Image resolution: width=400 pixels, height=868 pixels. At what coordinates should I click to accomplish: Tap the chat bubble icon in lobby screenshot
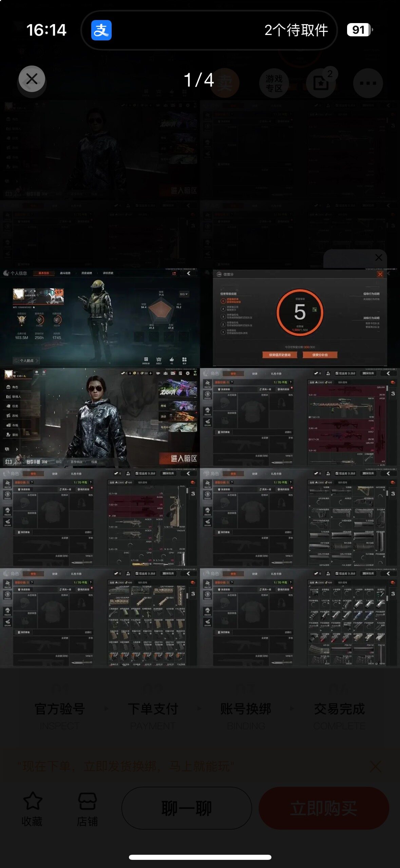tap(7, 449)
